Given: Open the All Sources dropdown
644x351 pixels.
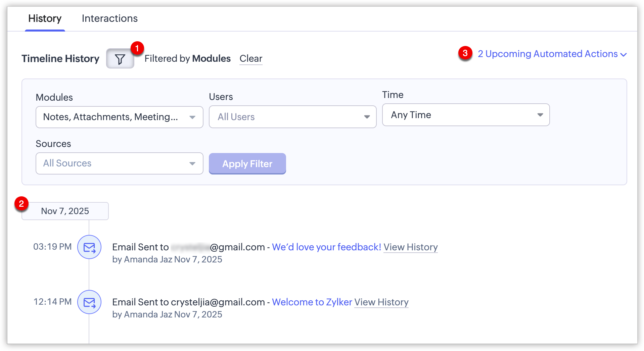Looking at the screenshot, I should pos(111,164).
